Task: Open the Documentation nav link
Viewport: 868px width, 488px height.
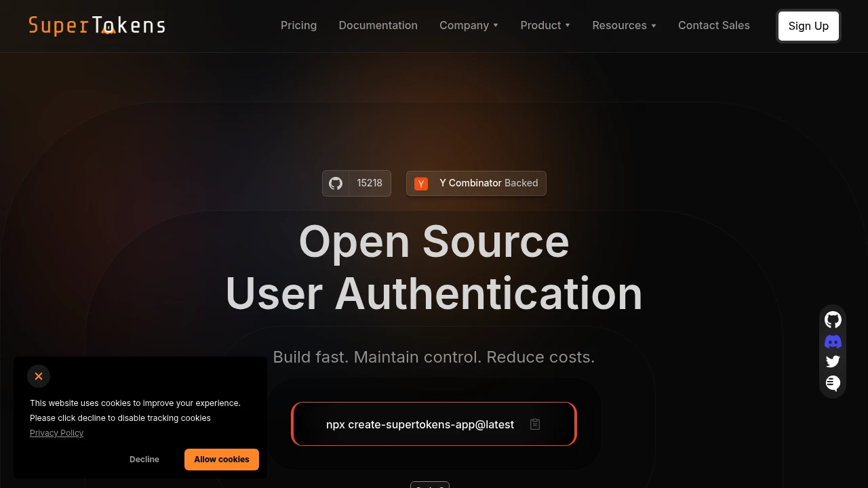Action: pos(378,26)
